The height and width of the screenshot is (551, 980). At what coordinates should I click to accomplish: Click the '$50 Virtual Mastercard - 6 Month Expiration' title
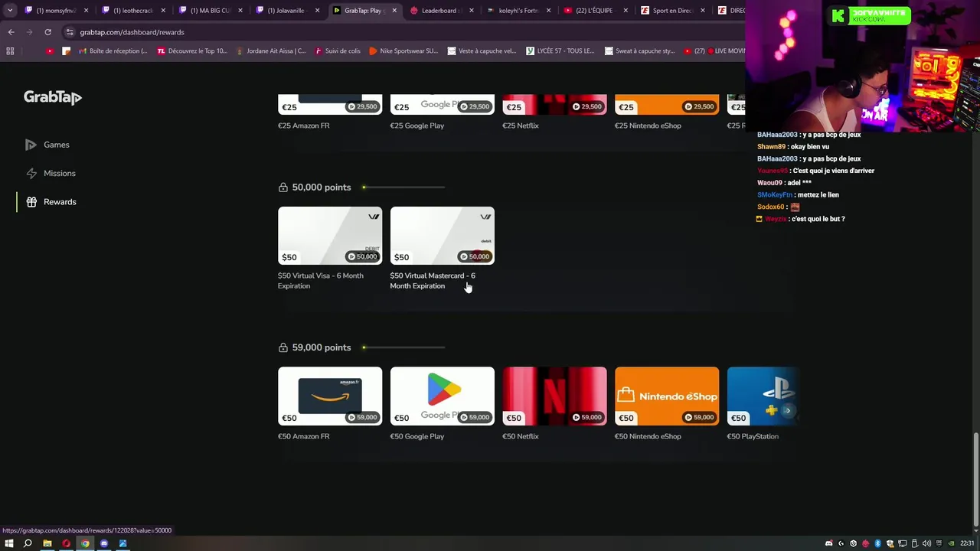coord(433,281)
